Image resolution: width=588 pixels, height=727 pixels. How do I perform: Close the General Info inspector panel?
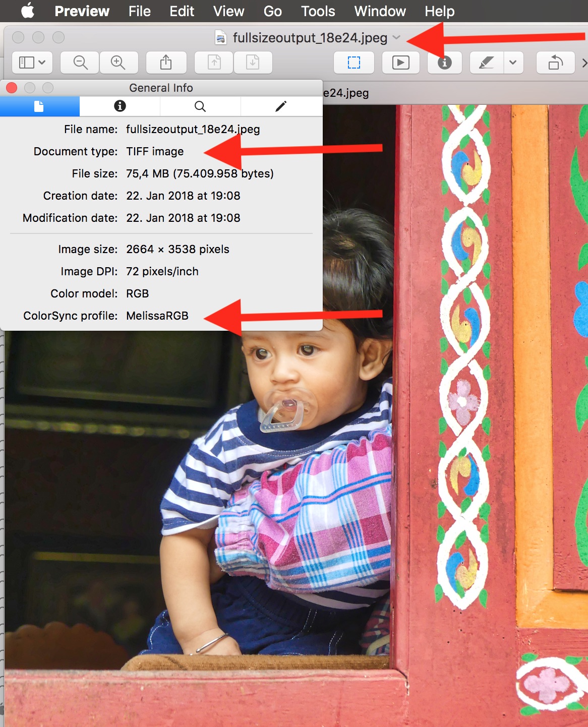coord(12,88)
